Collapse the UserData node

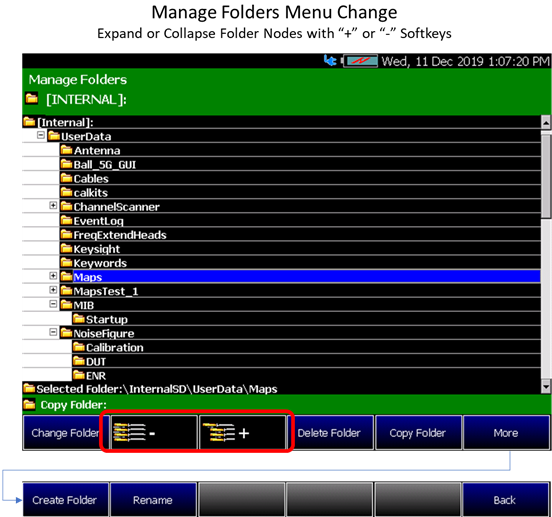pos(41,135)
